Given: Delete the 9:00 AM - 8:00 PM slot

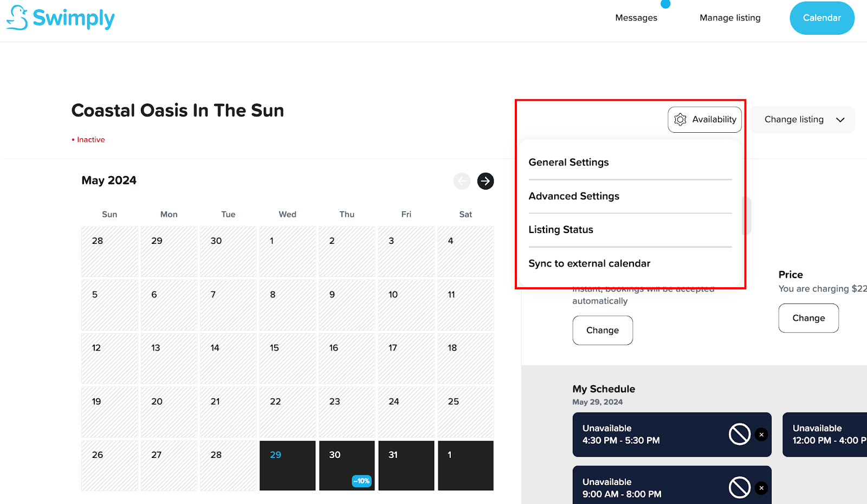Looking at the screenshot, I should coord(761,488).
